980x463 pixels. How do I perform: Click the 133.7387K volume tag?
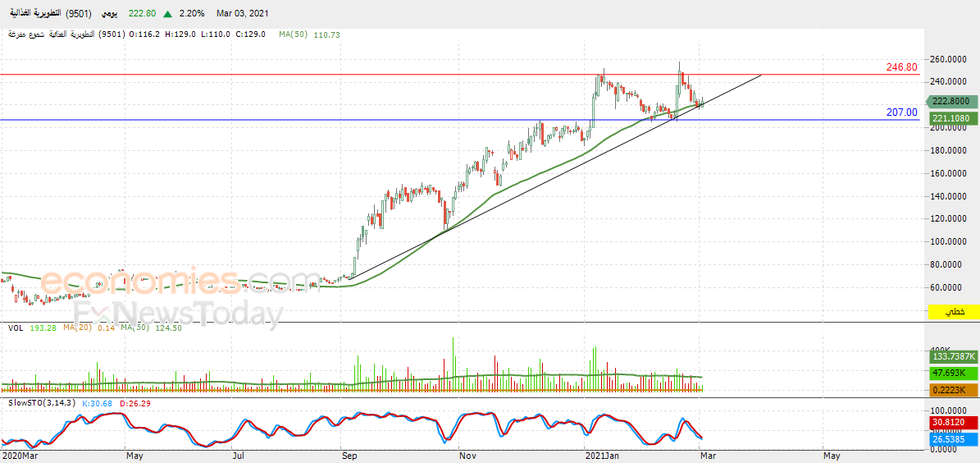[953, 356]
